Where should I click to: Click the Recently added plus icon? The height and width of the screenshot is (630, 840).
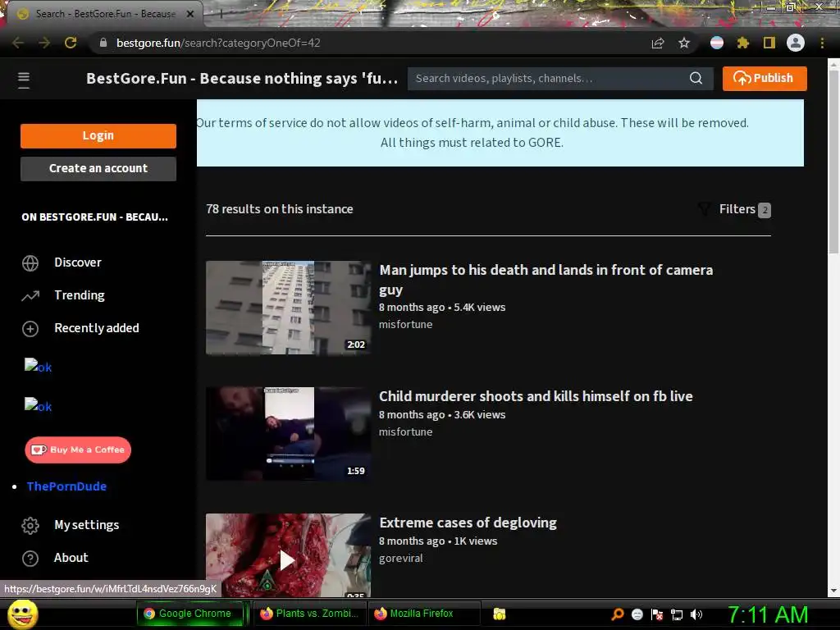pyautogui.click(x=30, y=328)
